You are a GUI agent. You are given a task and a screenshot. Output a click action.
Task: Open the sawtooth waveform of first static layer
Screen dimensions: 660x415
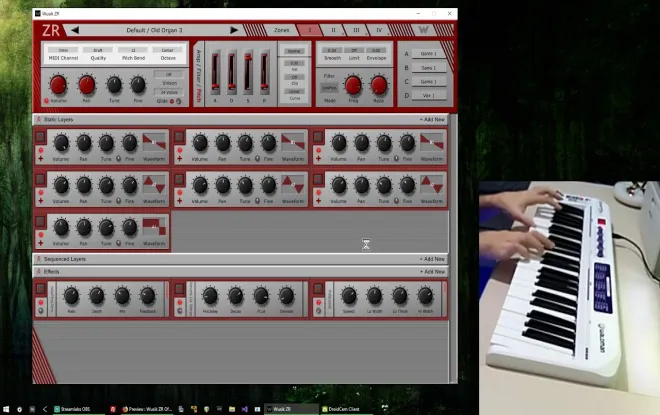154,143
